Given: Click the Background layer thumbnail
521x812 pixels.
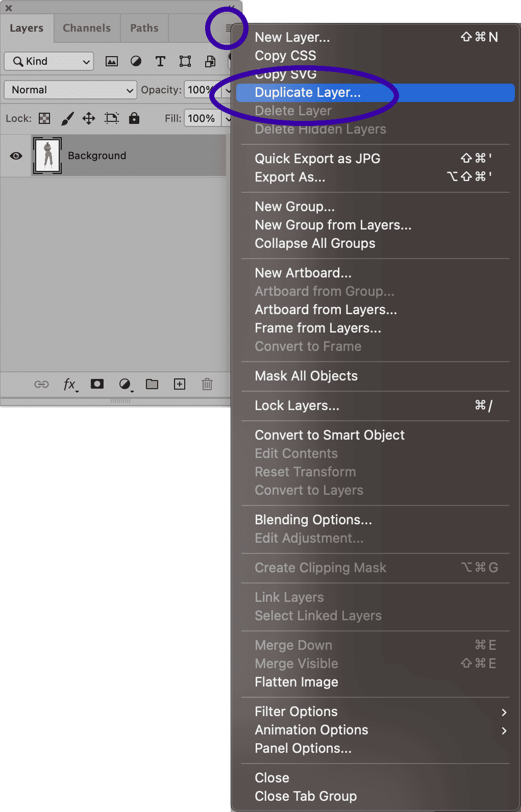Looking at the screenshot, I should coord(47,155).
